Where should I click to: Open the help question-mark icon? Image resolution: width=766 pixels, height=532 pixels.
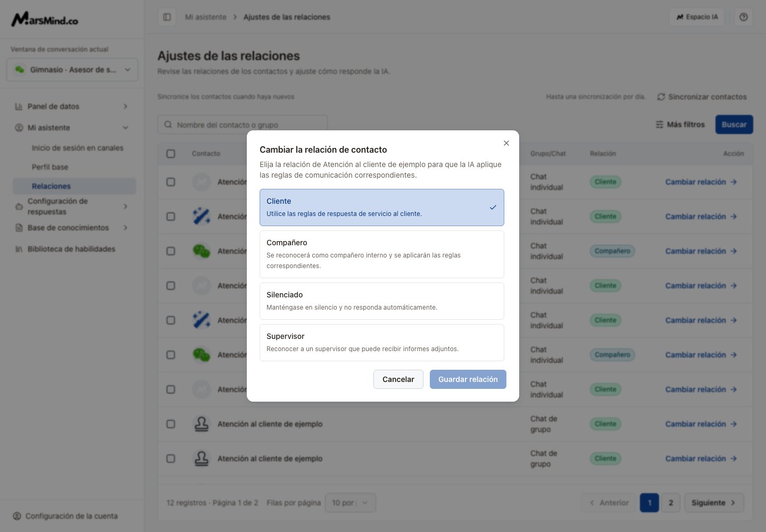[744, 17]
